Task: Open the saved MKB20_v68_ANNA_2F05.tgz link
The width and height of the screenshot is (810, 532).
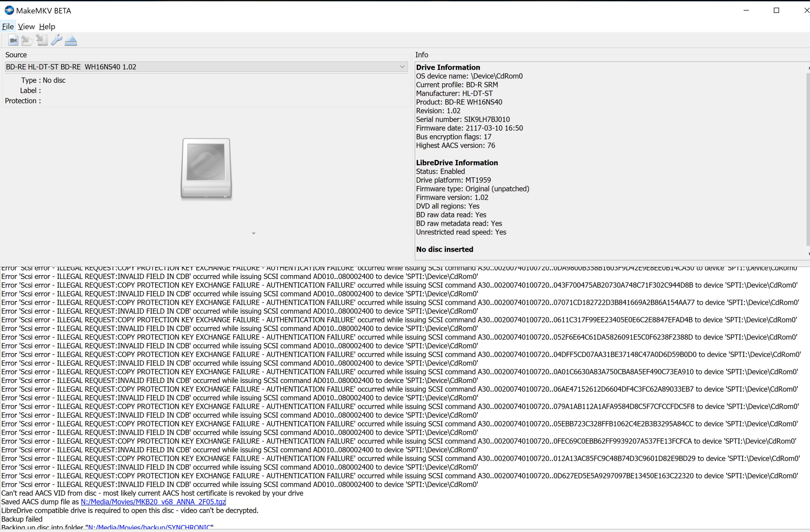Action: click(153, 502)
